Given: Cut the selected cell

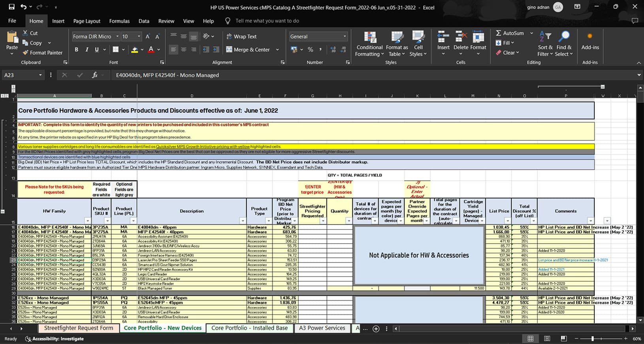Looking at the screenshot, I should pos(30,33).
